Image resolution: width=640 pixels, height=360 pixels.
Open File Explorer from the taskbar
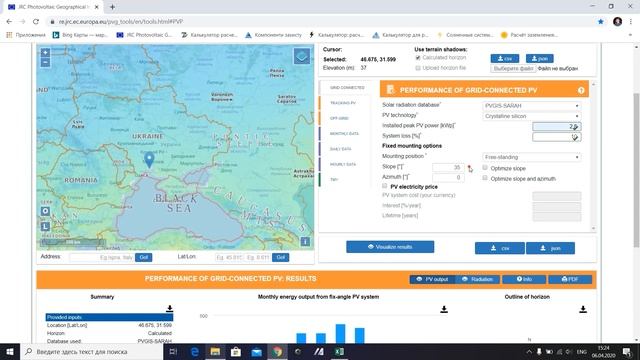pyautogui.click(x=215, y=351)
